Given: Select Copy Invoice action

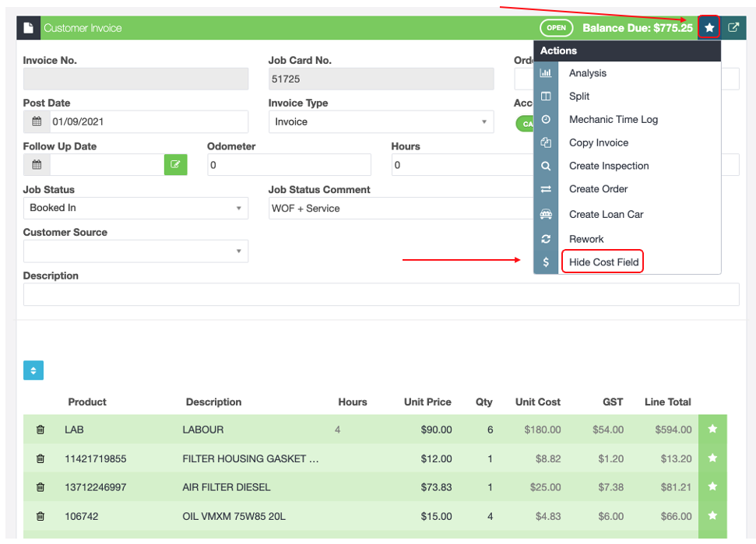Looking at the screenshot, I should [x=599, y=142].
